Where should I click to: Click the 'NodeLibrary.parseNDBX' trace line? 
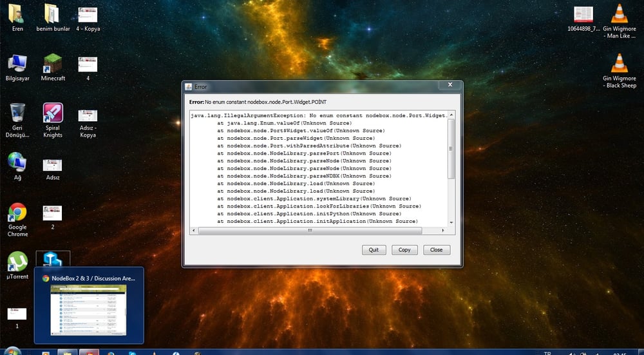point(304,176)
